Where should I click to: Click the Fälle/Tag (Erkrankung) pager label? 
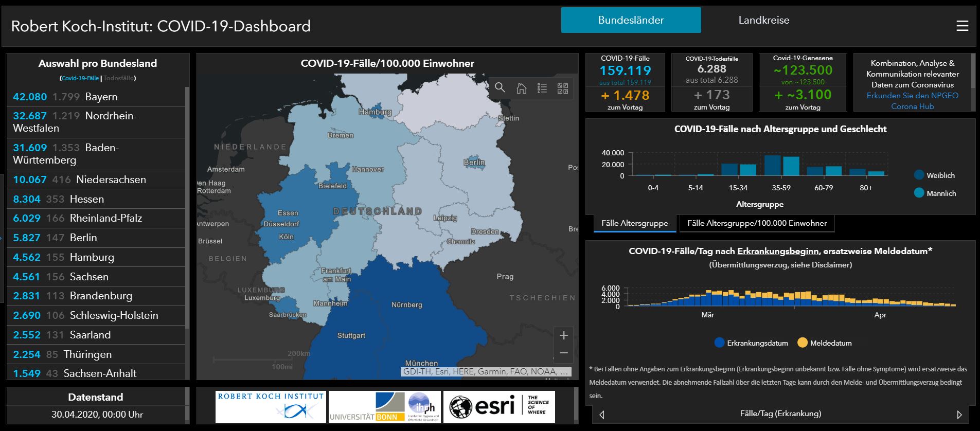pyautogui.click(x=780, y=414)
